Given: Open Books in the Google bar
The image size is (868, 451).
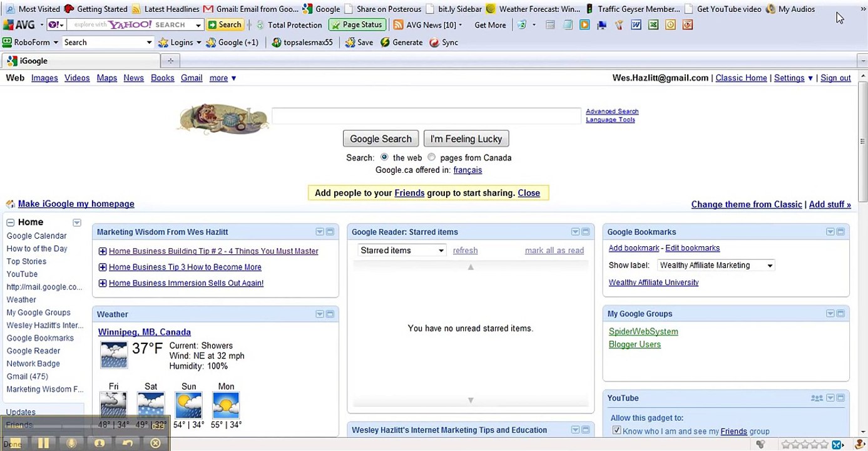Looking at the screenshot, I should click(163, 78).
